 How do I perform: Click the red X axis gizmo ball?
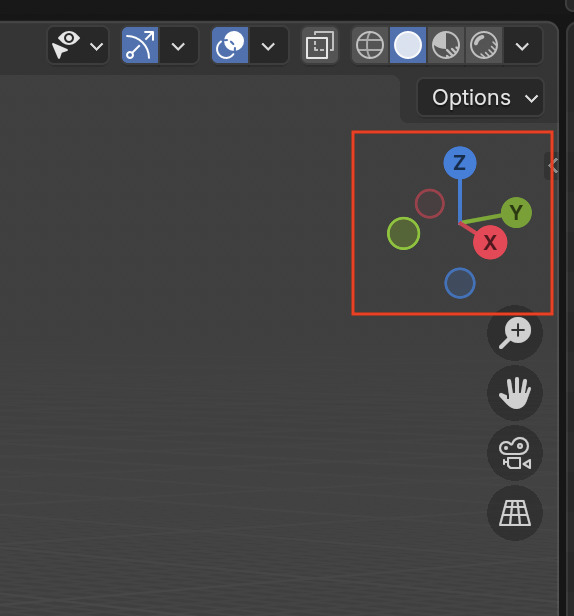click(x=490, y=242)
